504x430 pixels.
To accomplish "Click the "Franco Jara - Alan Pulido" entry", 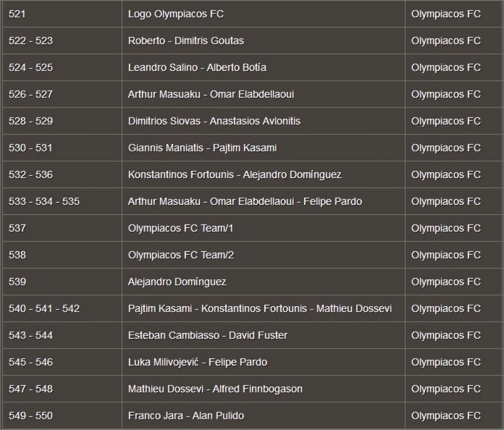I will 186,416.
